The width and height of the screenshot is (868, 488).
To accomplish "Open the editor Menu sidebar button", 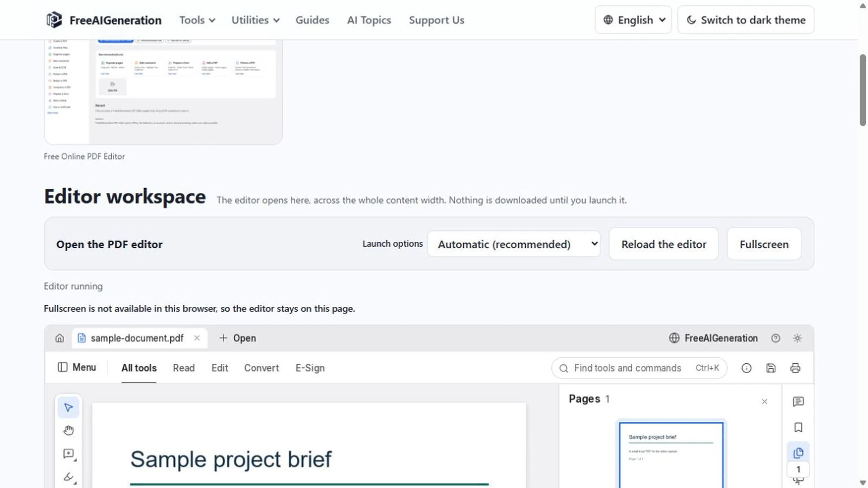I will coord(77,368).
